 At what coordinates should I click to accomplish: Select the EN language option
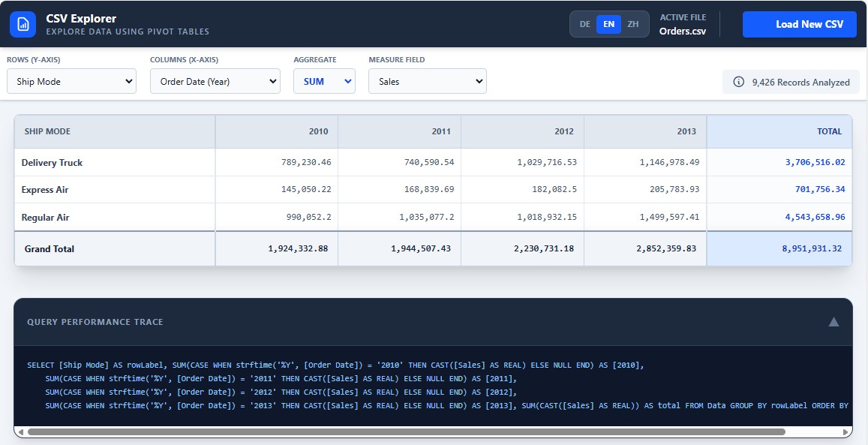609,24
